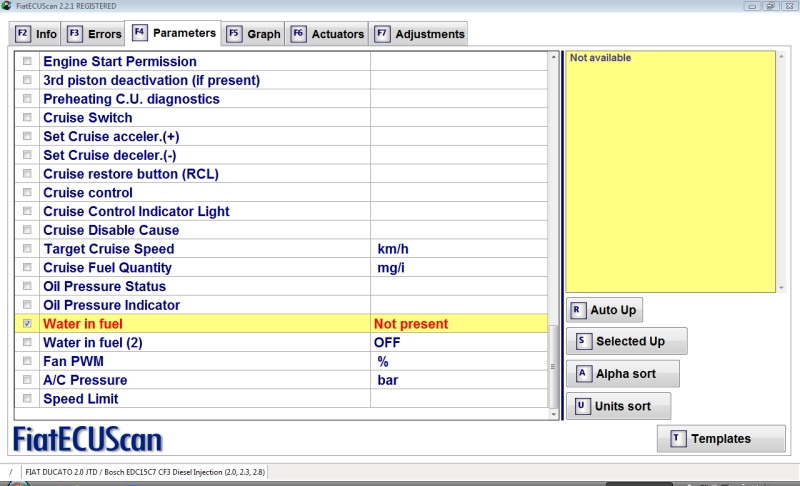Select the Cruise restore button (RCL) row
The image size is (800, 486).
tap(281, 174)
